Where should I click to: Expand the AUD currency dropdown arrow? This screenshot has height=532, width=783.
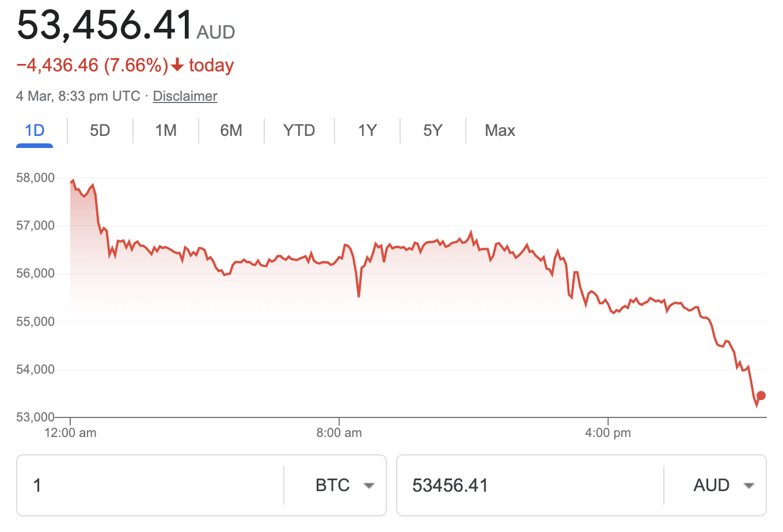click(748, 486)
